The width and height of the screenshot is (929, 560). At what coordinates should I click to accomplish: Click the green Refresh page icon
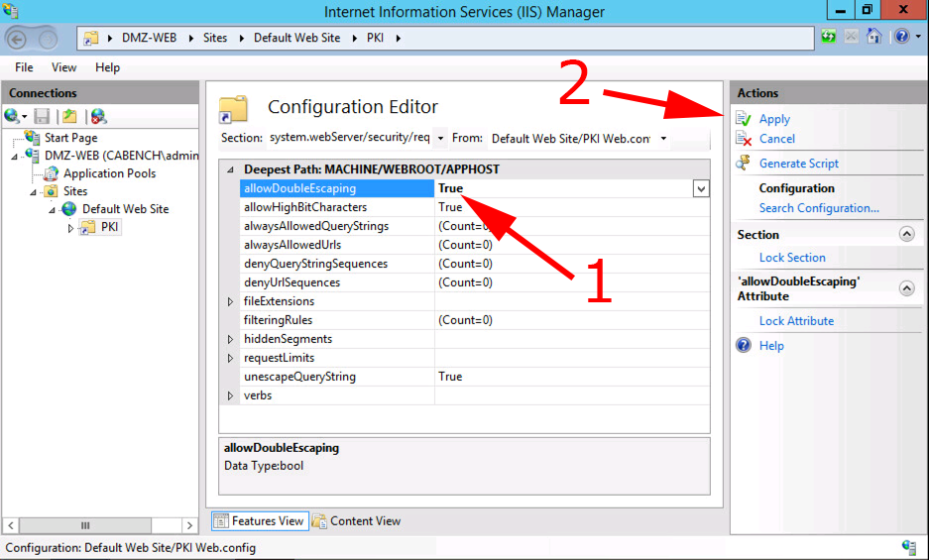(828, 37)
